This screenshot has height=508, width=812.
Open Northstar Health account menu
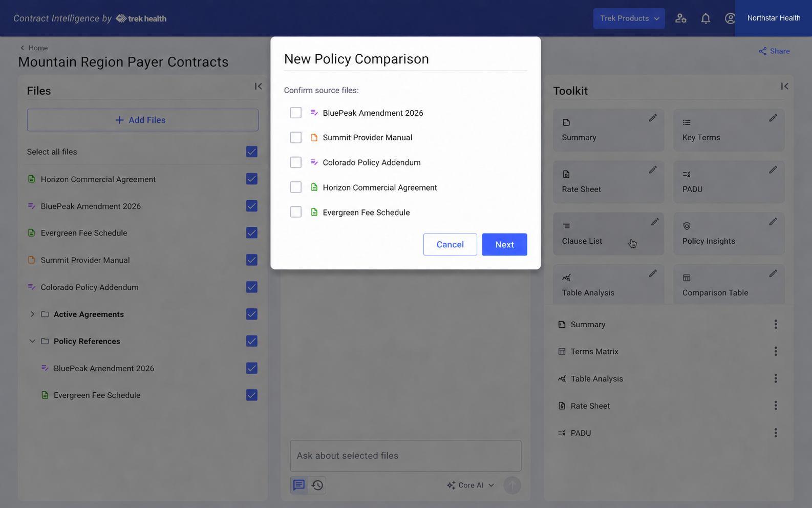coord(774,18)
